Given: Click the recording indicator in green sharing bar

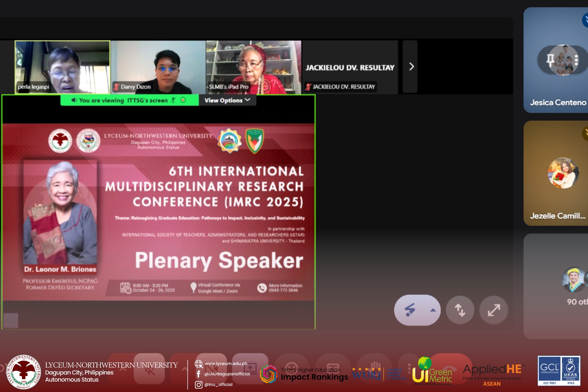Looking at the screenshot, I should (183, 100).
